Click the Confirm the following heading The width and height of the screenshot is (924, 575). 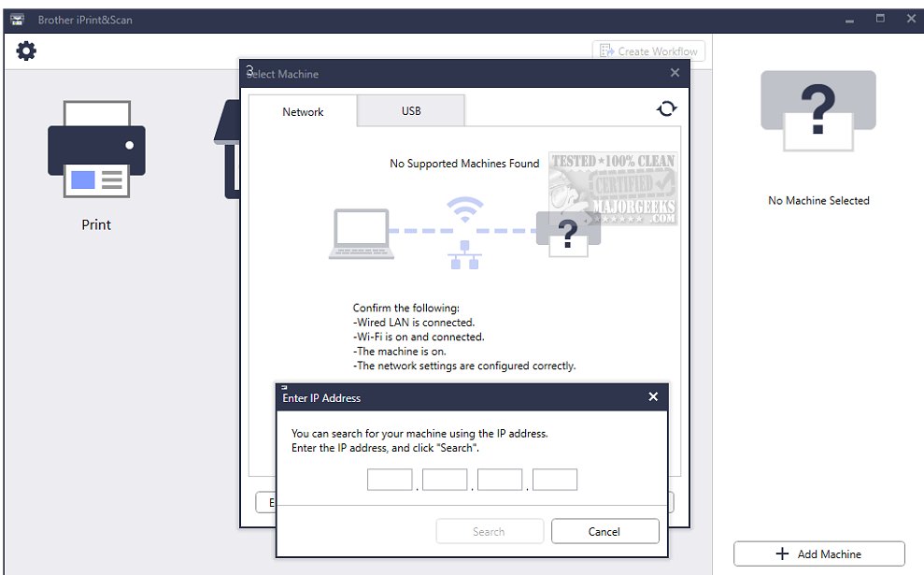tap(406, 308)
